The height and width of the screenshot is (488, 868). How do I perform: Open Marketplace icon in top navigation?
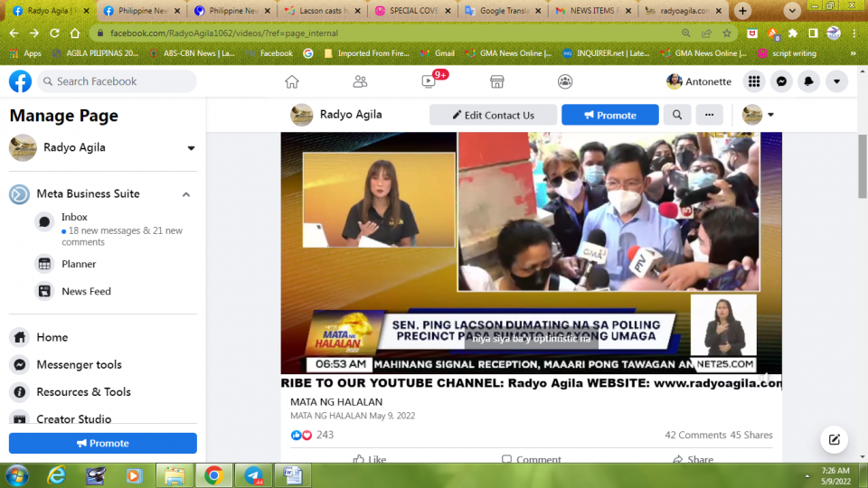[x=496, y=81]
